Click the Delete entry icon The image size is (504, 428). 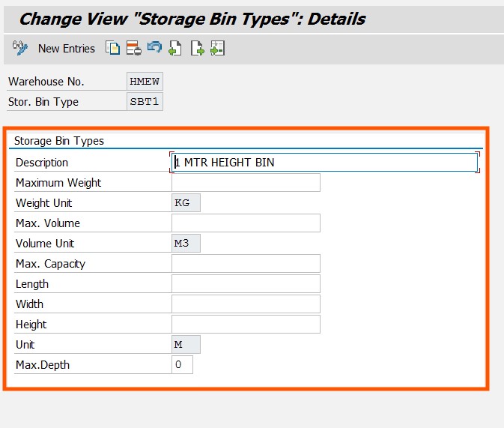tap(134, 49)
